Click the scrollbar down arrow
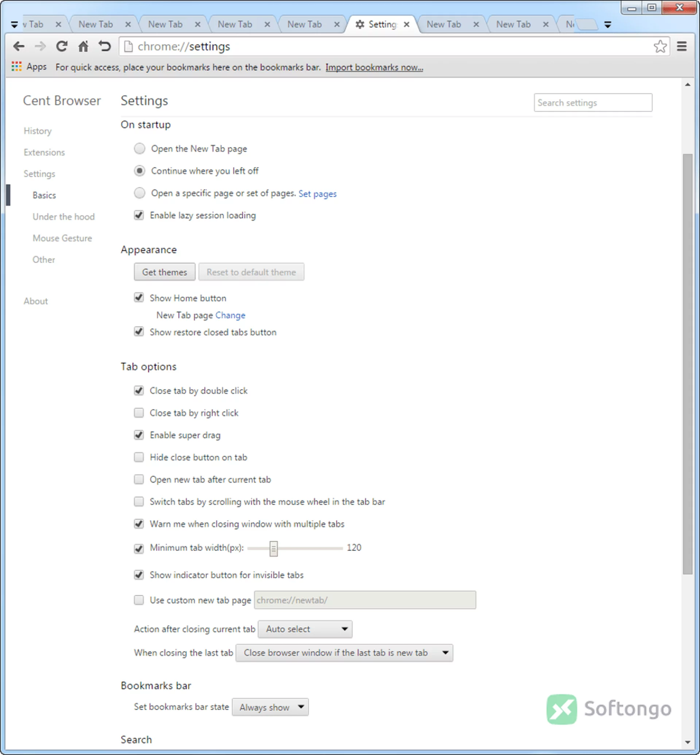 [x=687, y=743]
